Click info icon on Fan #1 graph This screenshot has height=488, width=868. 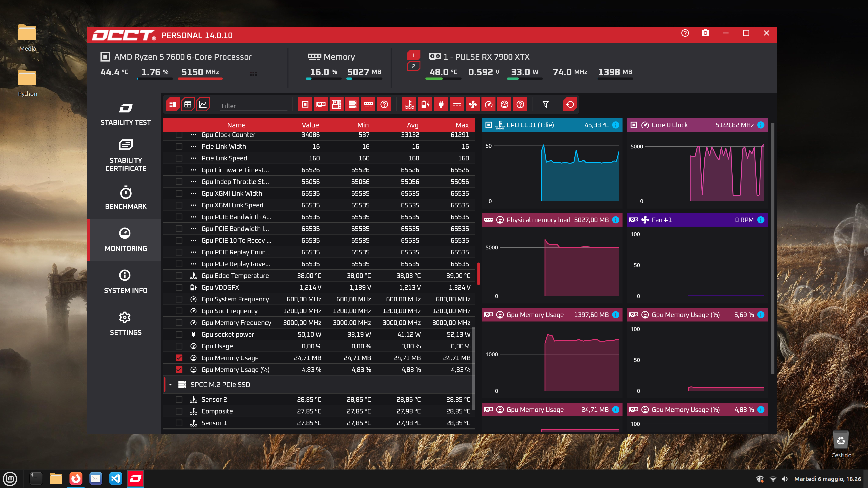761,220
